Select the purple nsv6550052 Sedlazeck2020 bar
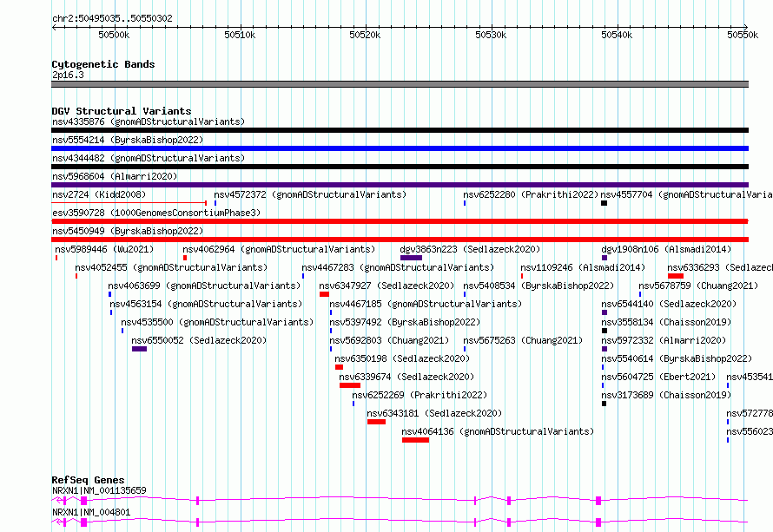Image resolution: width=773 pixels, height=532 pixels. [140, 349]
